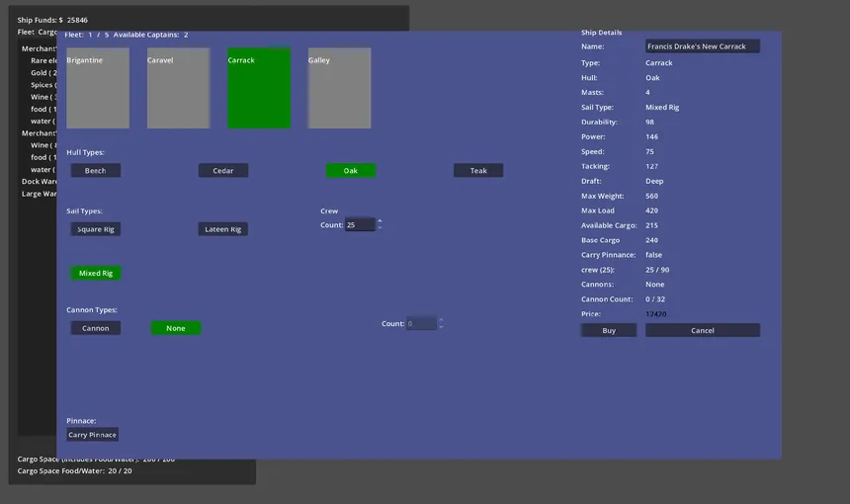The height and width of the screenshot is (504, 850).
Task: Select the Caravel ship card
Action: point(178,88)
